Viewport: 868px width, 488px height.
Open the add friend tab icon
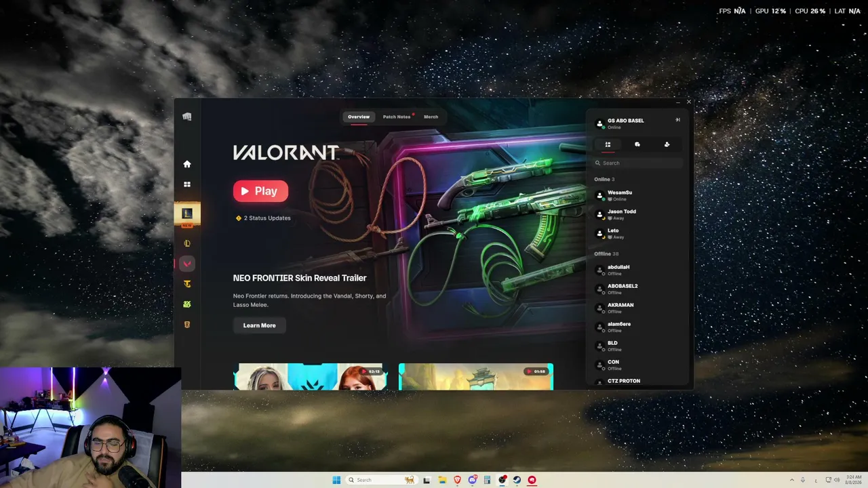[667, 144]
